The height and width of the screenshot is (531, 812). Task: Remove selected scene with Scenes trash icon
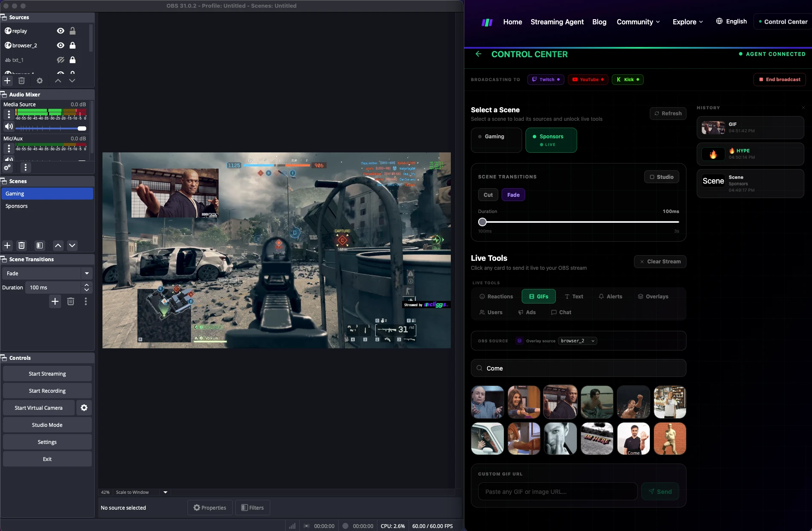tap(22, 245)
